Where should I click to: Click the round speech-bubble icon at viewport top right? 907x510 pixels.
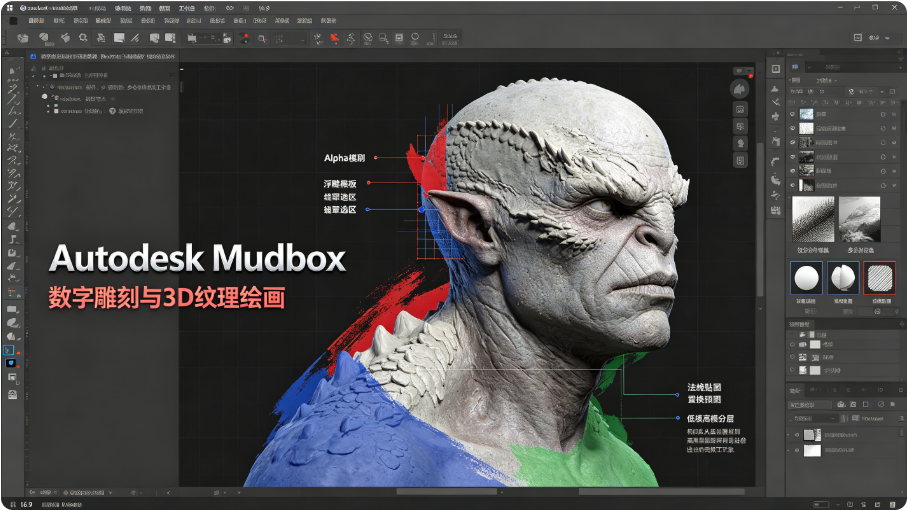739,89
